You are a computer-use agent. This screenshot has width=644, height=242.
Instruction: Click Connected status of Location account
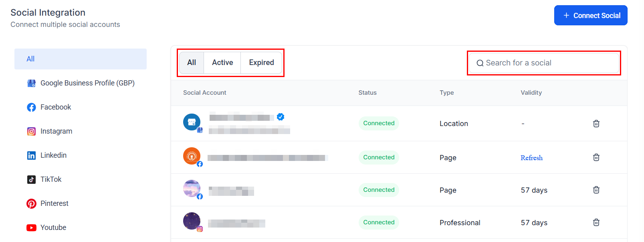point(379,123)
